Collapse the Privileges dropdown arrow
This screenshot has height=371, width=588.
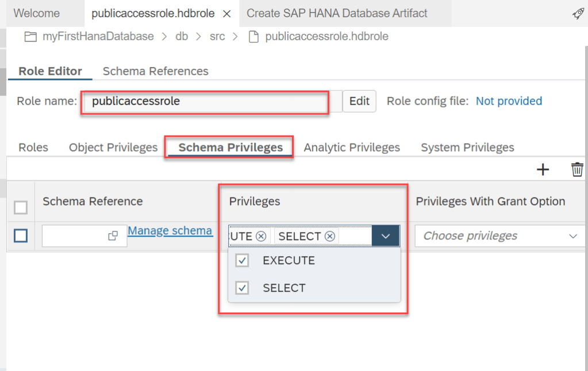tap(386, 236)
